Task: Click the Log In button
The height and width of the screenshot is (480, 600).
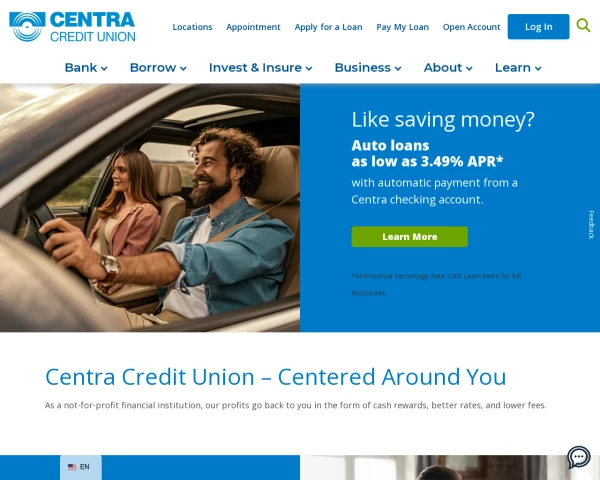Action: 538,27
